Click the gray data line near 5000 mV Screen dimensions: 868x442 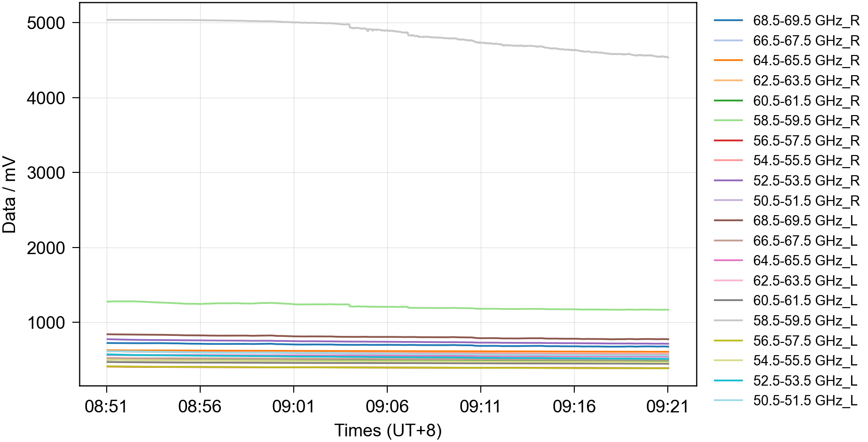point(235,20)
